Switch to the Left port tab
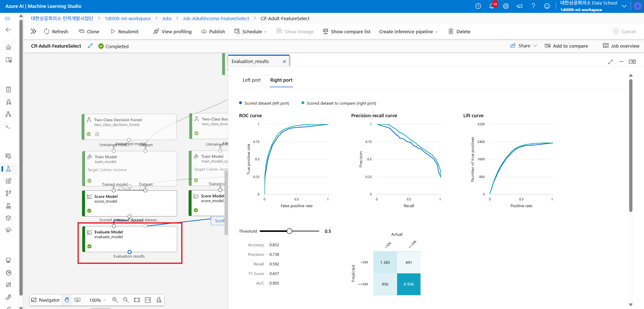The image size is (644, 309). pos(251,80)
